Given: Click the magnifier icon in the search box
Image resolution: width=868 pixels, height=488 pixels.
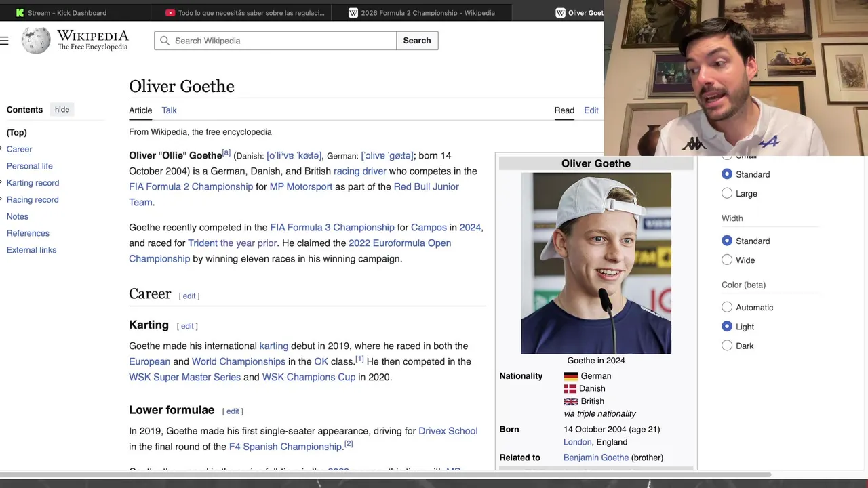Looking at the screenshot, I should tap(165, 41).
